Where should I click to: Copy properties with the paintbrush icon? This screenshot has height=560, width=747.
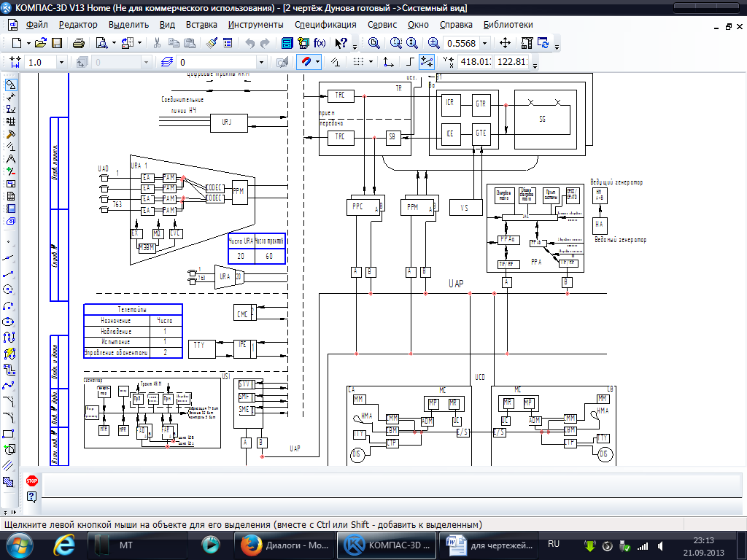click(x=212, y=43)
